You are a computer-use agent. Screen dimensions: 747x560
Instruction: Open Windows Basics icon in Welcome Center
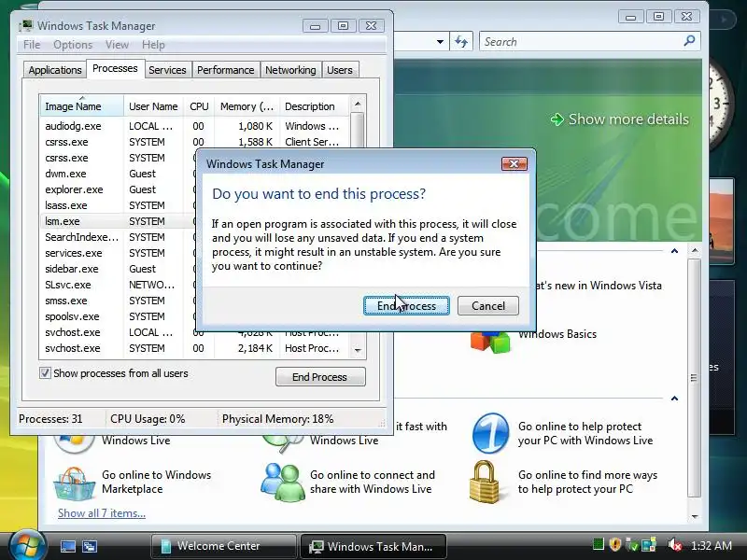pyautogui.click(x=489, y=342)
